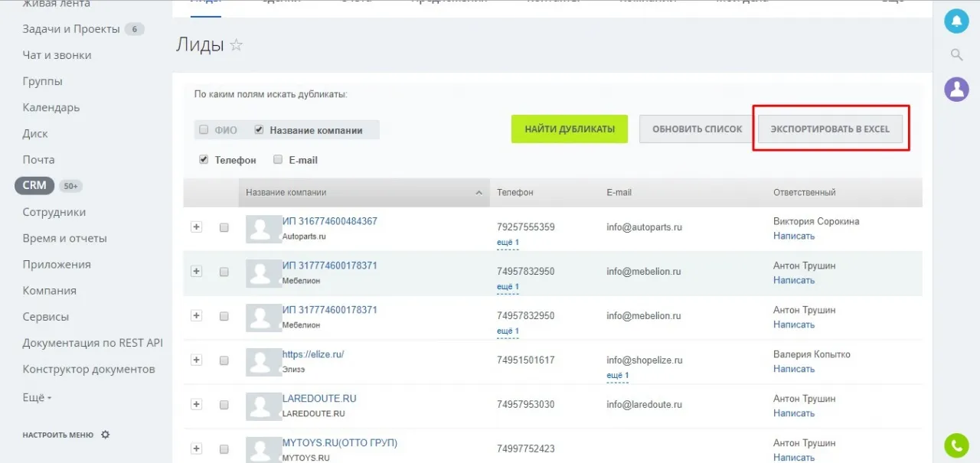This screenshot has height=463, width=980.
Task: Expand the https://elize.ru/ row plus button
Action: coord(196,360)
